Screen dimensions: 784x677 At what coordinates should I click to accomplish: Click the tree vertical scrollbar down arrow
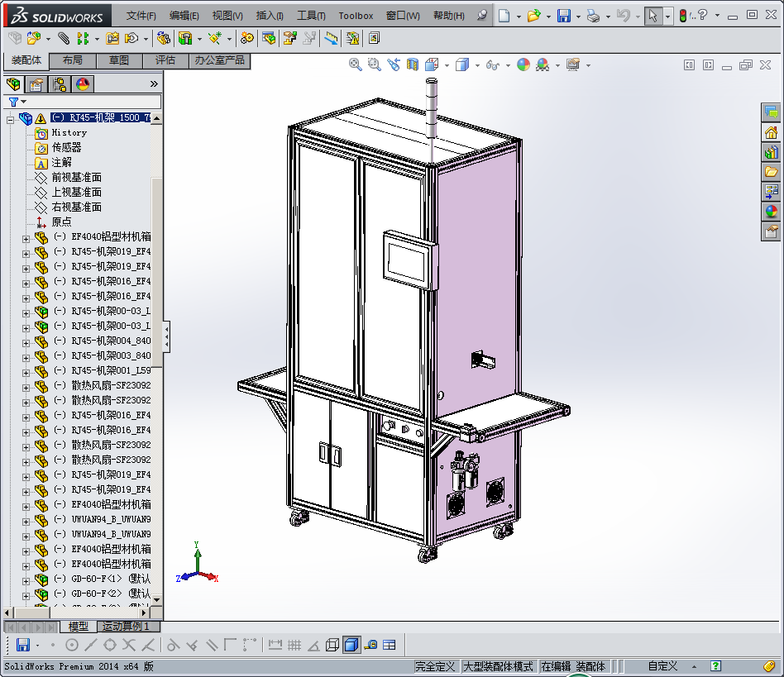[x=157, y=599]
